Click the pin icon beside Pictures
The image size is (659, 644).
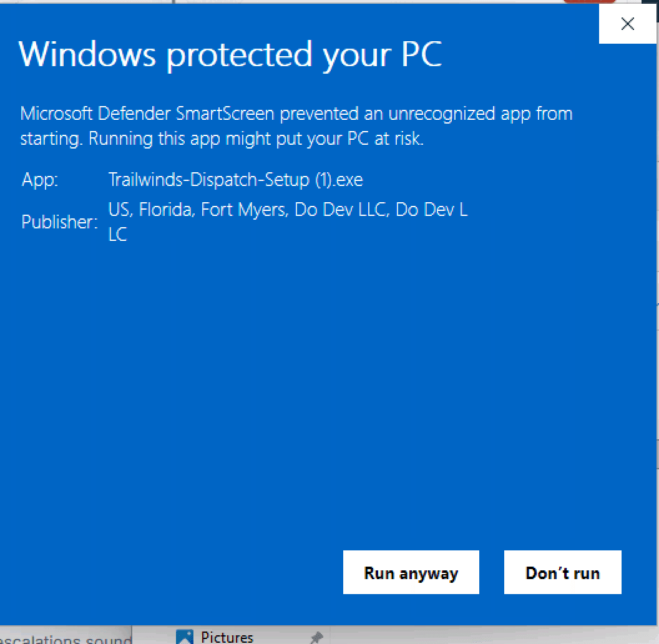point(316,638)
